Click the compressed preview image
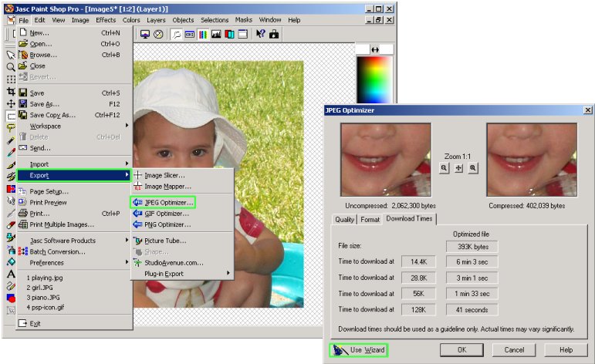 (532, 160)
